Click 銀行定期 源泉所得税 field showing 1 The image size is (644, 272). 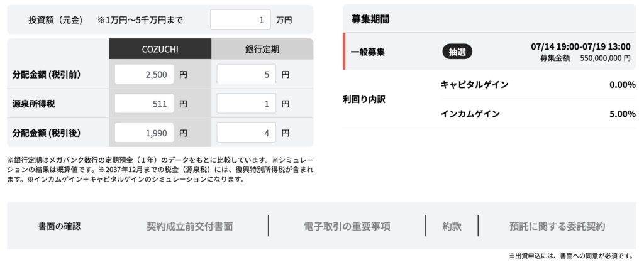click(x=246, y=104)
